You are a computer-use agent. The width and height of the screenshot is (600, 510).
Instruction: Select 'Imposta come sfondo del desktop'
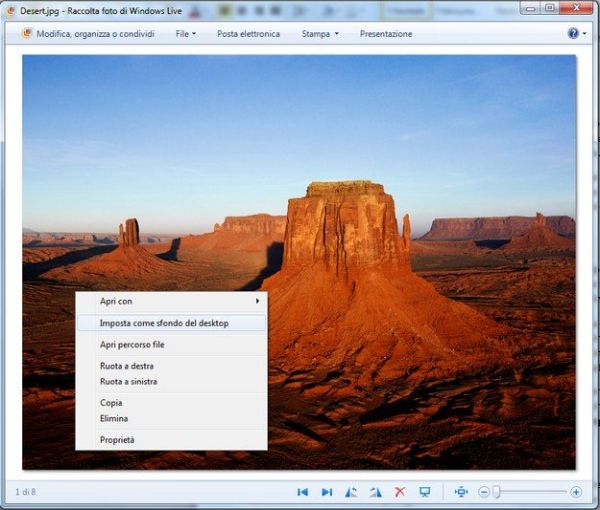click(x=164, y=323)
